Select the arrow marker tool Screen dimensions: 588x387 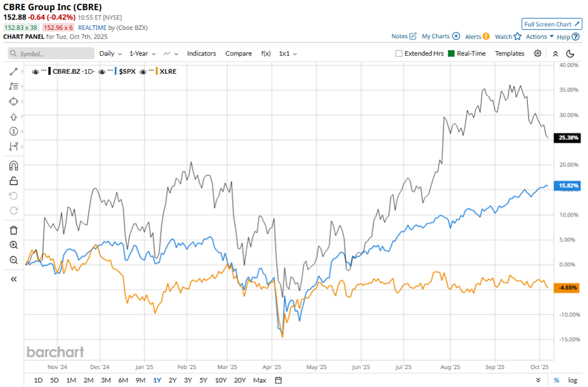tap(14, 116)
